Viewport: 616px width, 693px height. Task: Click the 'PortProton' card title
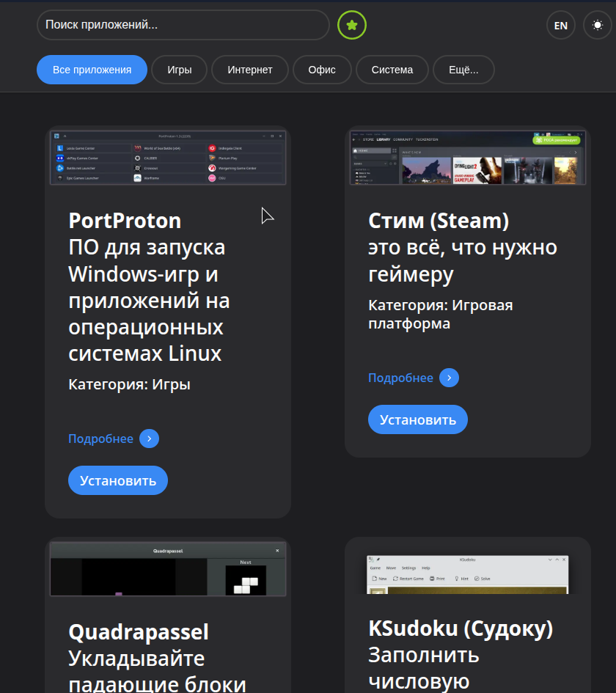click(x=125, y=221)
